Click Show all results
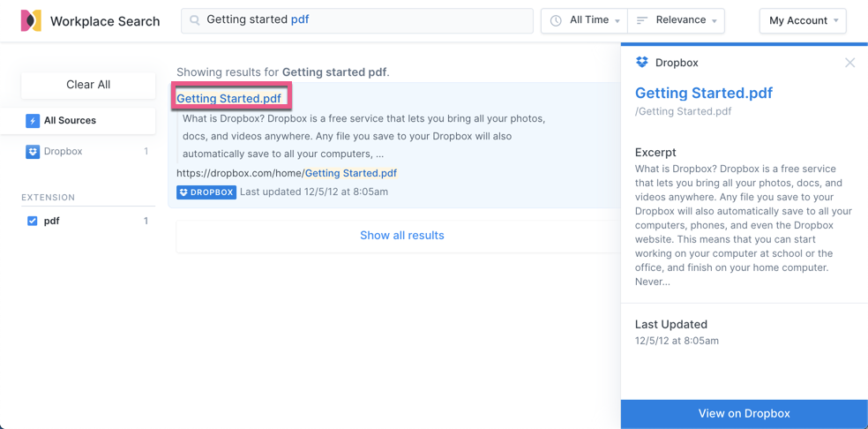The width and height of the screenshot is (868, 429). [402, 236]
